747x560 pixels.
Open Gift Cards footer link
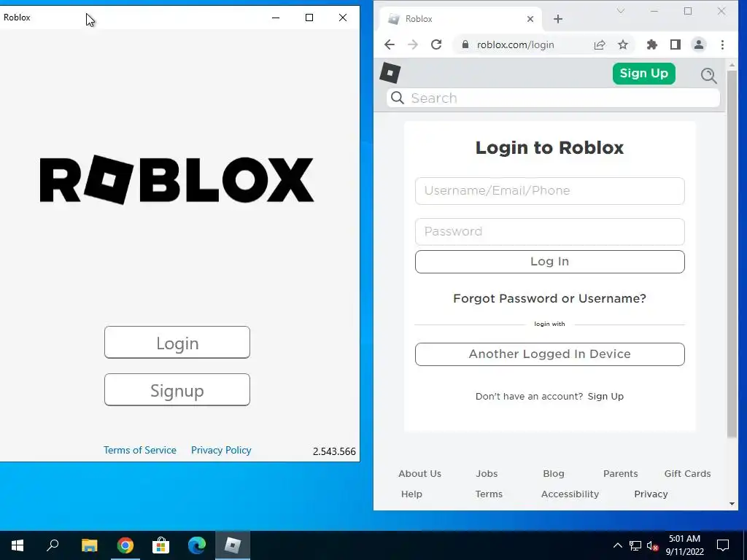click(687, 474)
